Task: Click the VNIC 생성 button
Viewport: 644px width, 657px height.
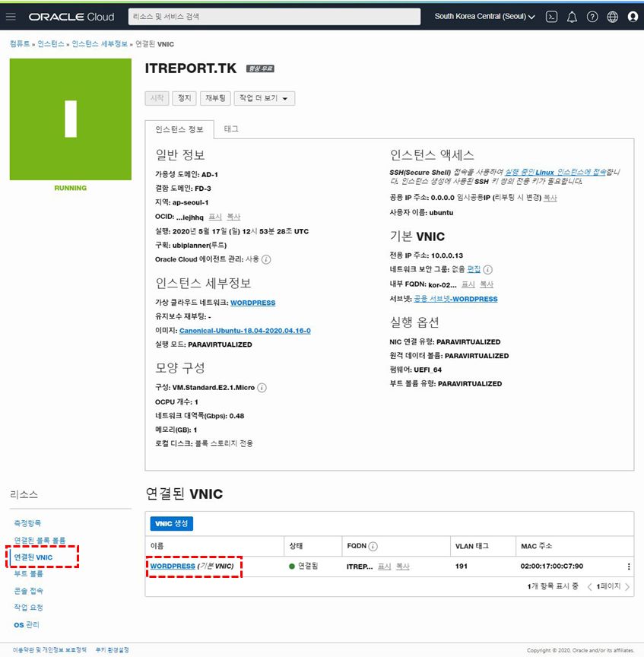Action: (172, 524)
